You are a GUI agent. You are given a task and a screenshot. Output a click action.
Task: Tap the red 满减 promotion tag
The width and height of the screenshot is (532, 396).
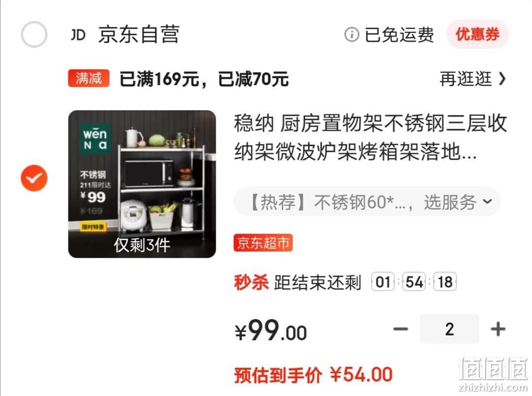coord(89,78)
